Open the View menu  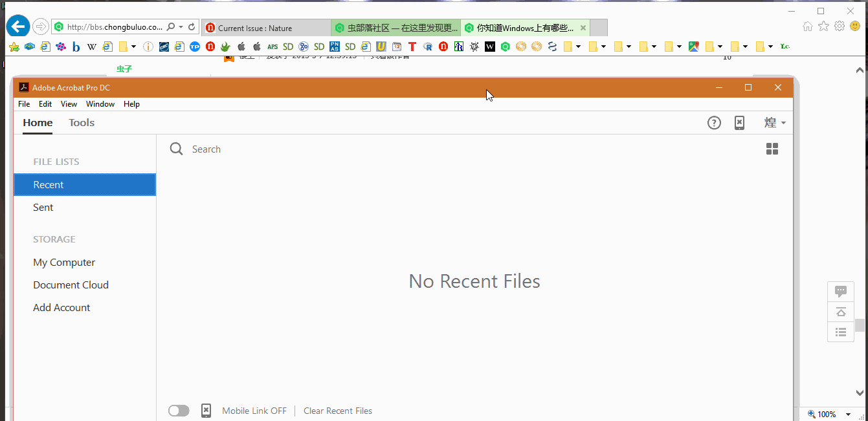point(69,104)
